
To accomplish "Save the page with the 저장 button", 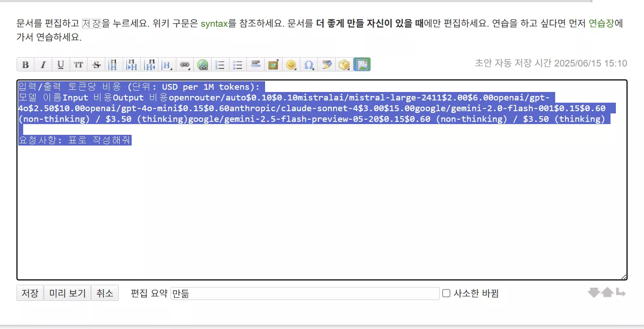I will tap(30, 293).
